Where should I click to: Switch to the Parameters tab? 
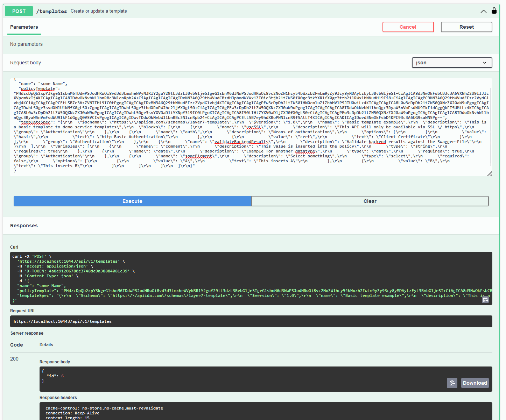point(24,27)
